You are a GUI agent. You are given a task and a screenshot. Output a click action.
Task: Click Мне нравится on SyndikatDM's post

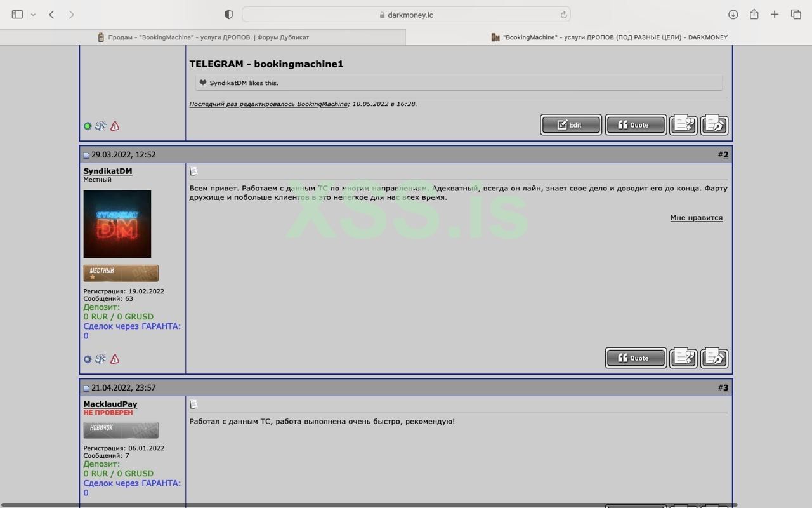[x=697, y=218]
